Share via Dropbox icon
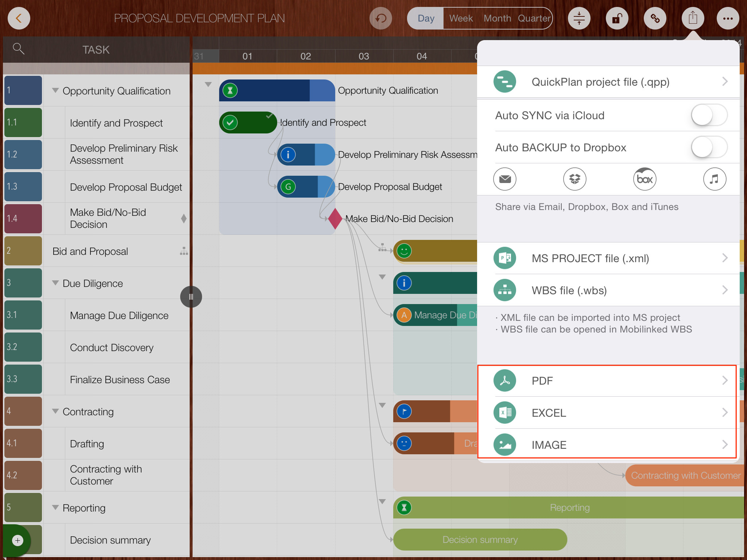This screenshot has height=560, width=747. 574,179
